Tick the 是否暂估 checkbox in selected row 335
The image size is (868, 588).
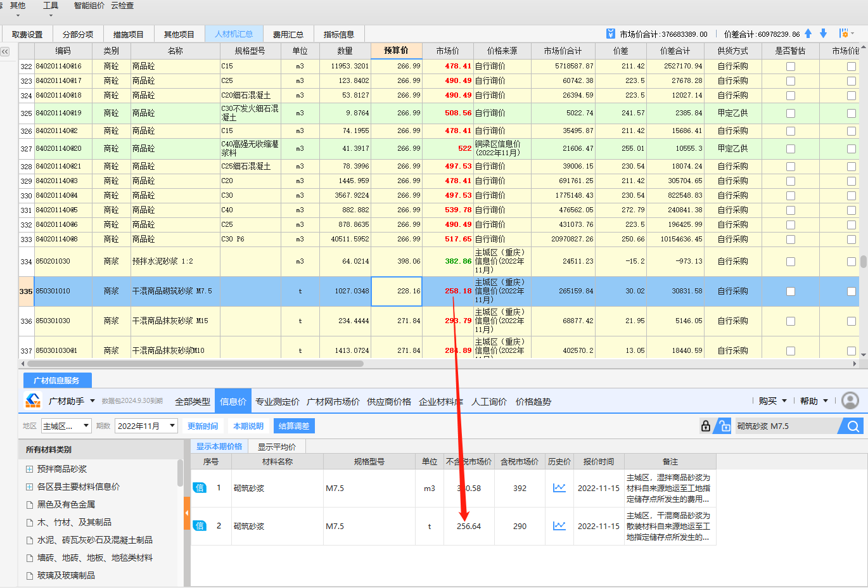coord(790,291)
